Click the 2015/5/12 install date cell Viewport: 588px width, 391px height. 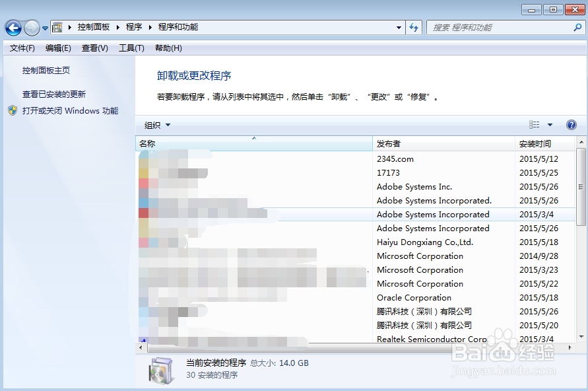click(x=539, y=159)
